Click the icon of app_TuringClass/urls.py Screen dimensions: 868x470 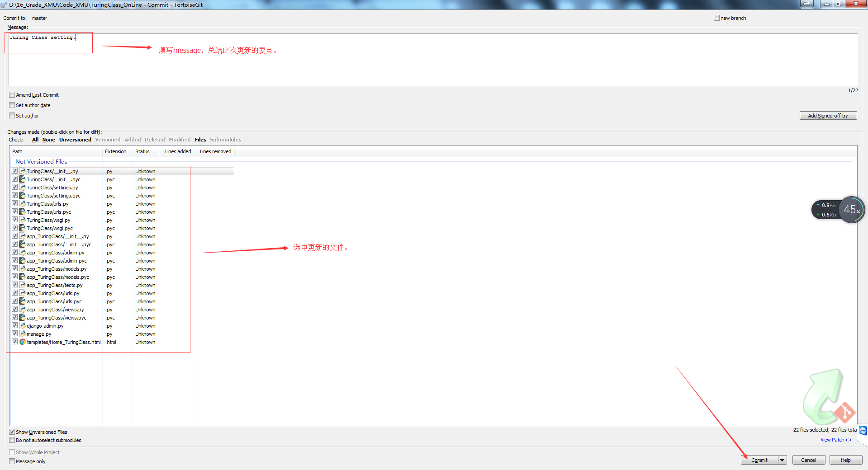tap(23, 293)
